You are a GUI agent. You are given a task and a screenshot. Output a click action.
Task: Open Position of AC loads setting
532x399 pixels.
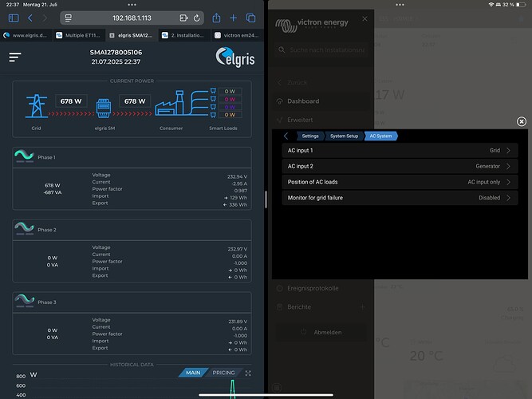click(400, 182)
